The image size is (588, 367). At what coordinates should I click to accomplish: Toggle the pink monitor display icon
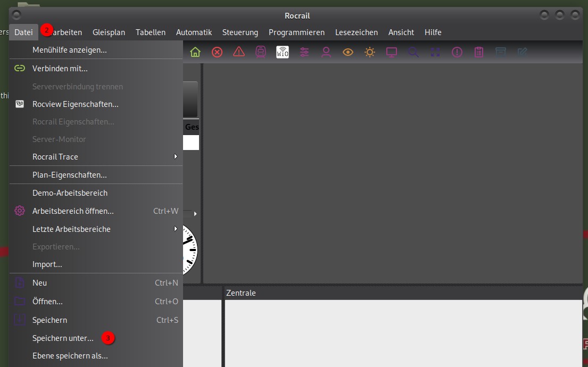point(392,52)
